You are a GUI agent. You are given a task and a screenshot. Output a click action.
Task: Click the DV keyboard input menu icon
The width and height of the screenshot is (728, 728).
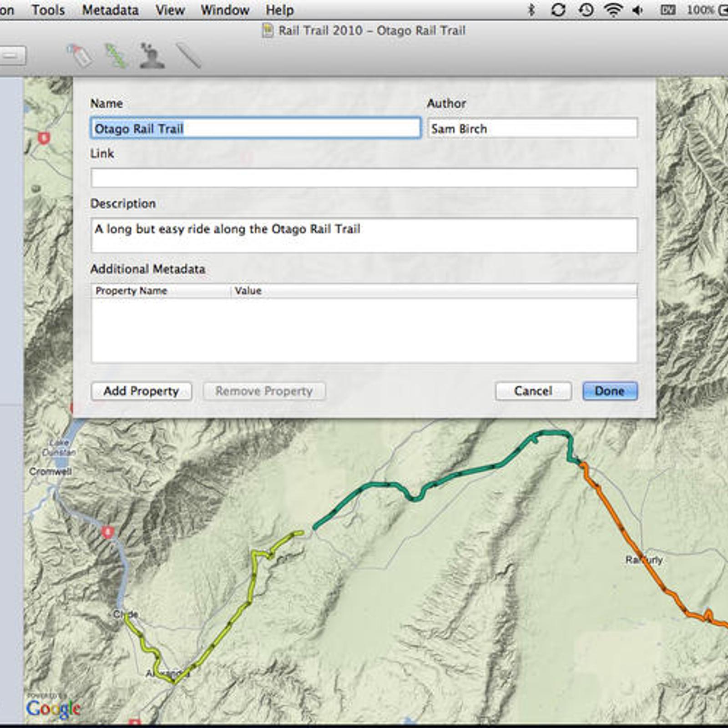coord(667,10)
